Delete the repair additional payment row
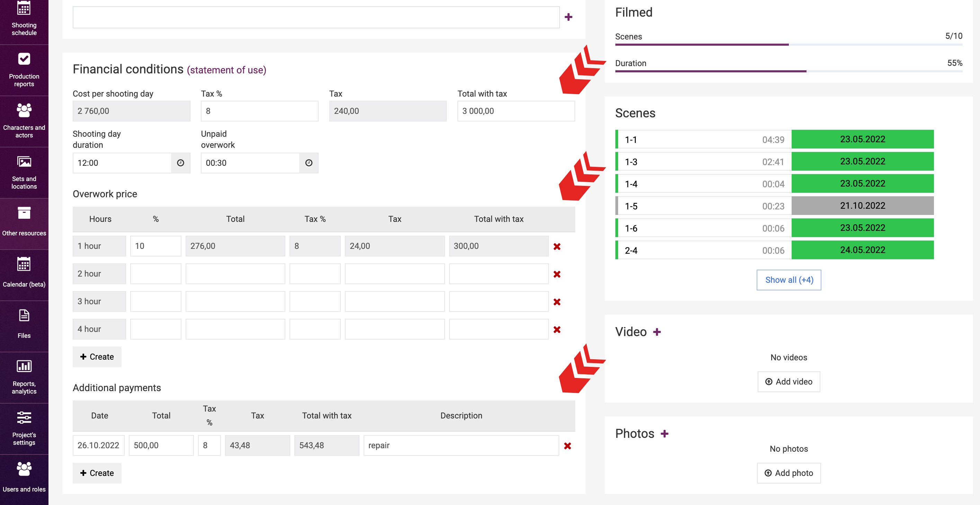The height and width of the screenshot is (505, 980). point(567,446)
